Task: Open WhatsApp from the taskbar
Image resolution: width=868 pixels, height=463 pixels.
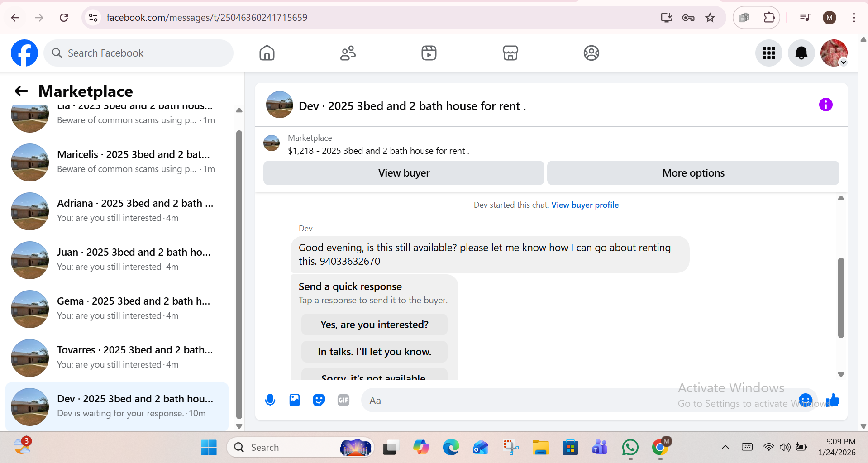Action: (x=630, y=448)
